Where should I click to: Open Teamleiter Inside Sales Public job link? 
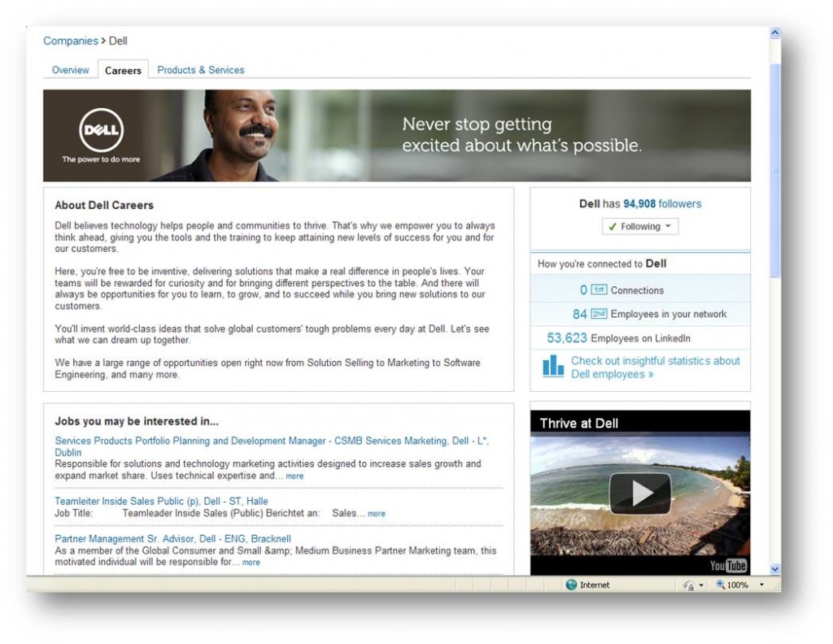pyautogui.click(x=161, y=501)
